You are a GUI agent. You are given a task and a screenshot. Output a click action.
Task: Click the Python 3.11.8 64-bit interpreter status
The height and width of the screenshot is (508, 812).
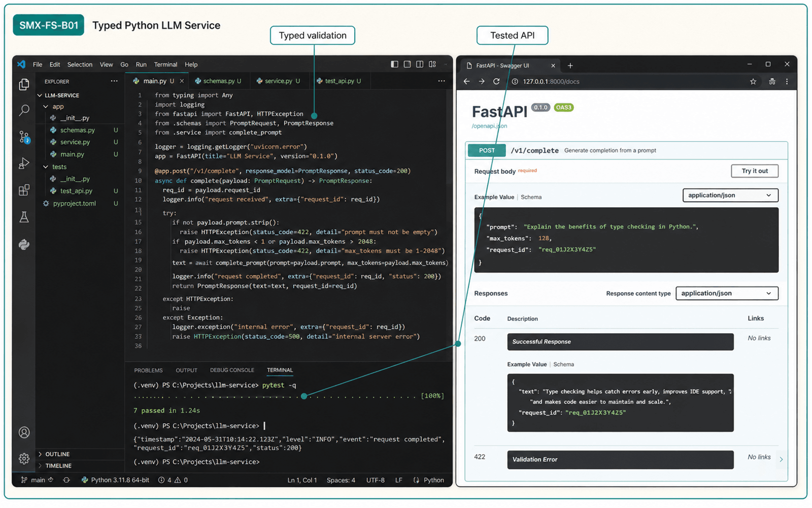(x=115, y=480)
